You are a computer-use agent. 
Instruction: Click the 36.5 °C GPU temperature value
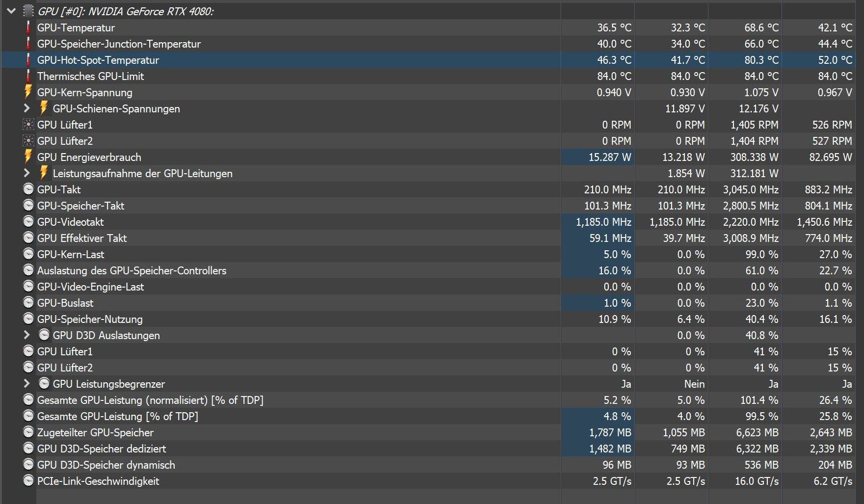[614, 28]
